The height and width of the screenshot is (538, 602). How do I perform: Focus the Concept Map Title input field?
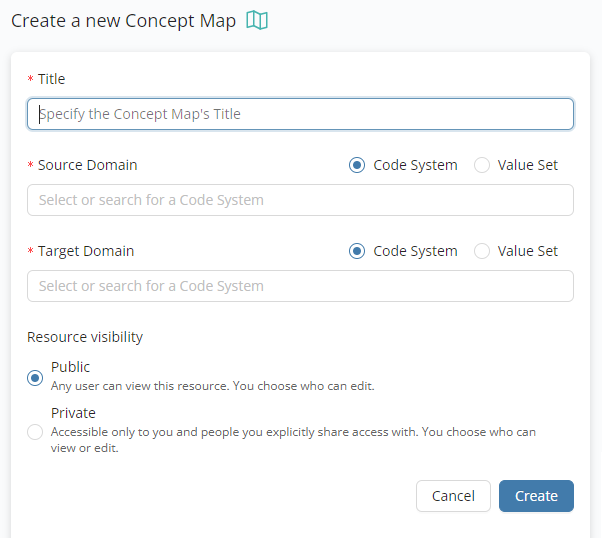(300, 114)
